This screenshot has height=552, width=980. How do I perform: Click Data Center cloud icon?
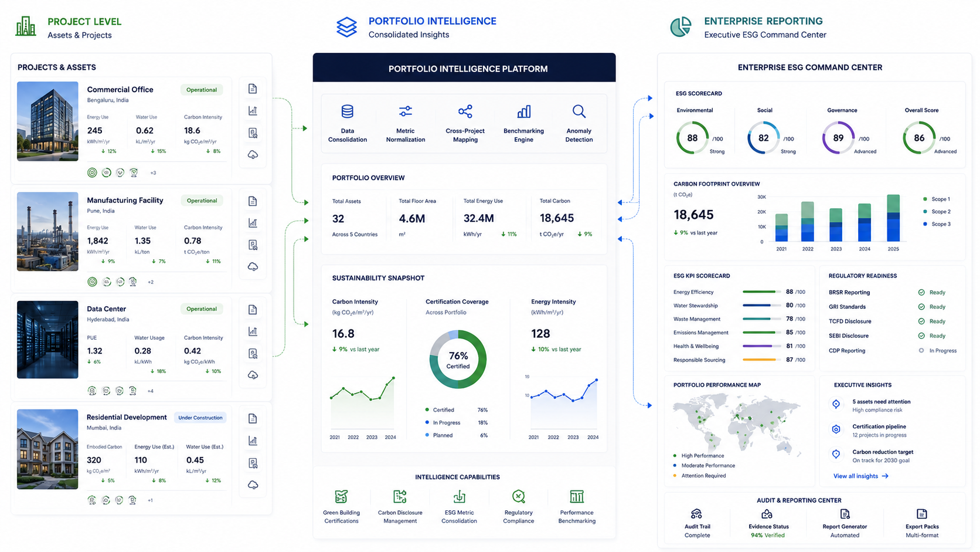(253, 375)
